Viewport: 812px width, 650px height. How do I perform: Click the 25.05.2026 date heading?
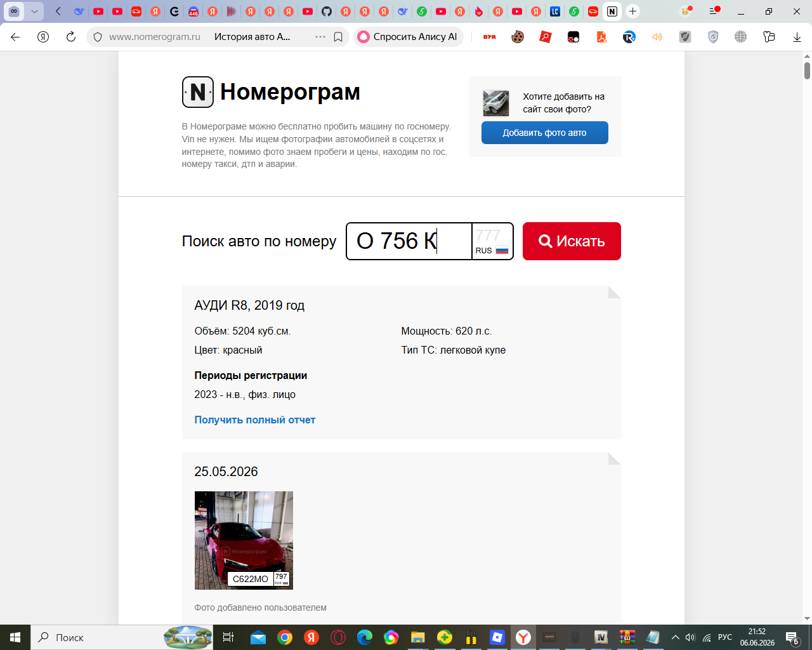point(226,472)
